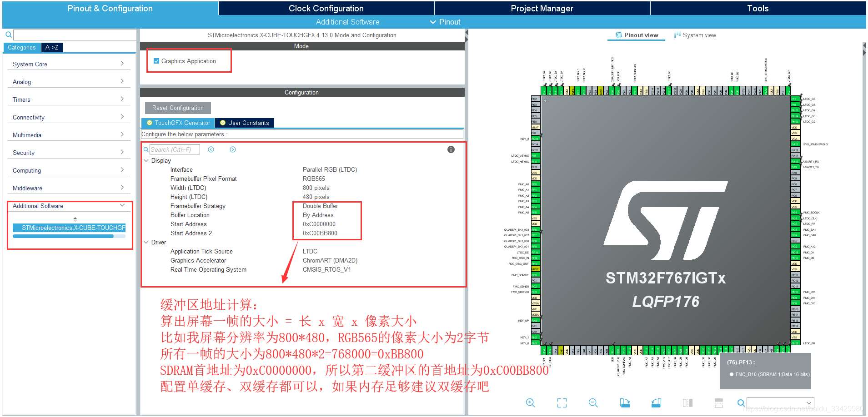
Task: Select STMicroelectronics.X-CUBE-TOUCHGFX software pack
Action: click(69, 228)
